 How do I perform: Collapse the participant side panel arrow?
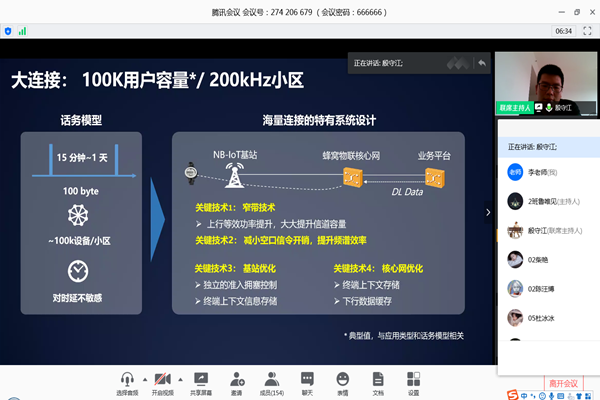pos(488,211)
